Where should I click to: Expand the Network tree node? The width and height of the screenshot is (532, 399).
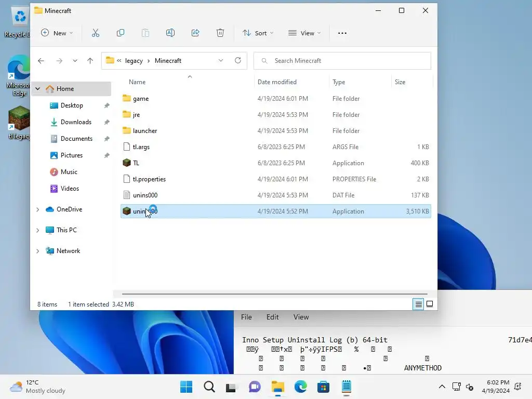(x=37, y=251)
